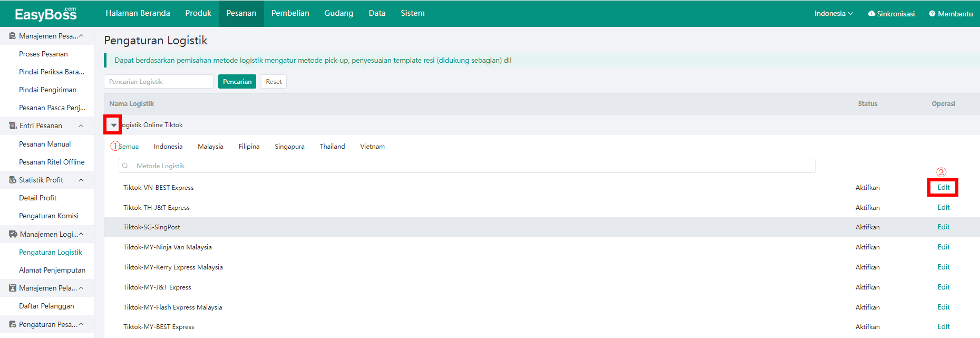
Task: Select the Vietnam country tab
Action: tap(372, 147)
